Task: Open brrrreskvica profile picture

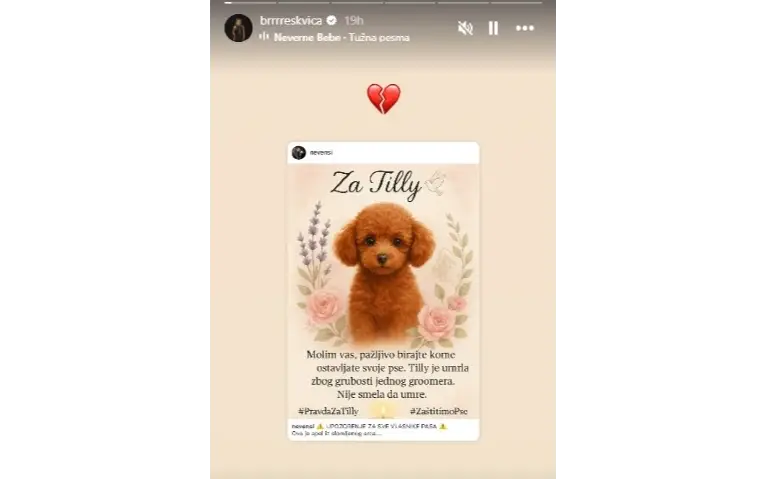Action: (238, 28)
